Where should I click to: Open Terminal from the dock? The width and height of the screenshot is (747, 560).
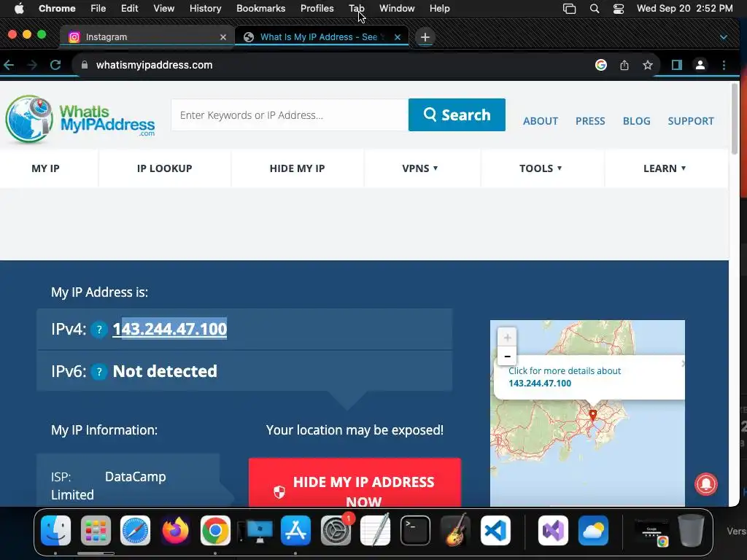pos(415,531)
